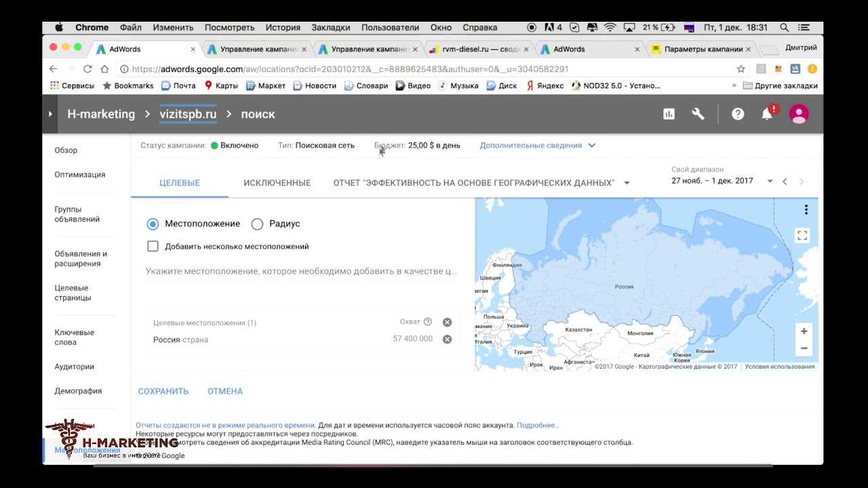868x488 pixels.
Task: Open the help question mark icon
Action: 738,114
